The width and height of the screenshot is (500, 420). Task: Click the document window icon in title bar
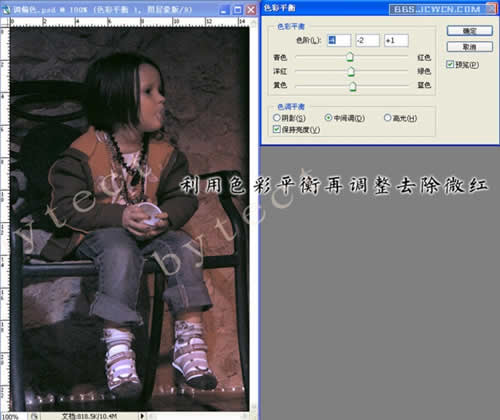click(6, 9)
